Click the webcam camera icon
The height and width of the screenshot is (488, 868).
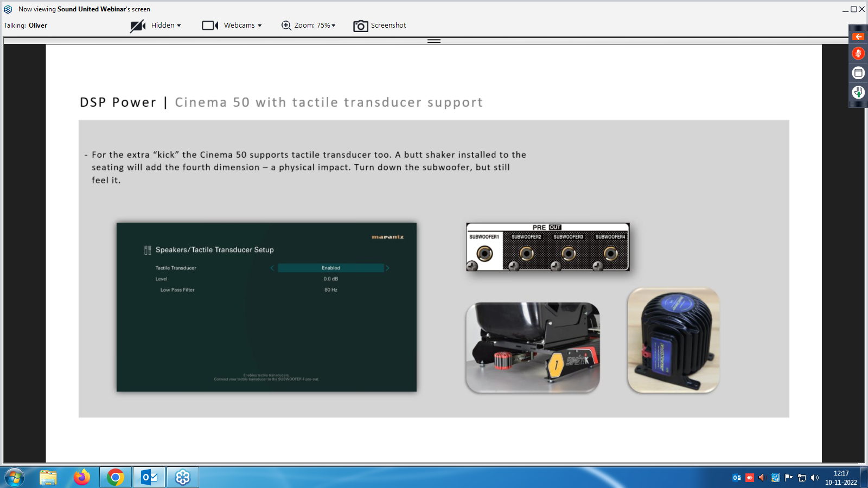pos(210,25)
